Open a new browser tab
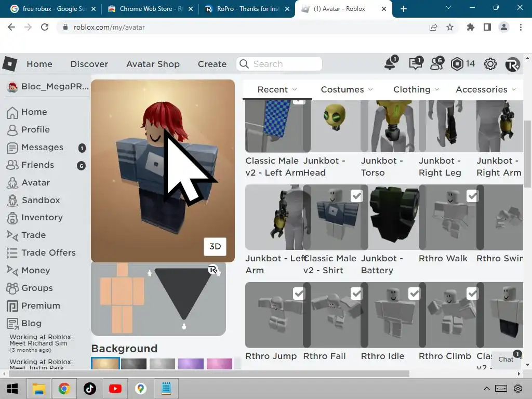Image resolution: width=532 pixels, height=399 pixels. coord(403,9)
